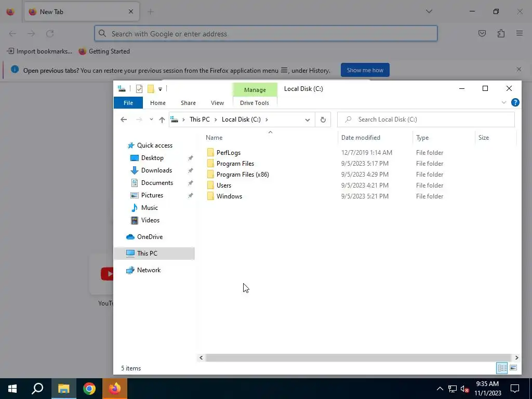Click the Firefox address bar

[x=266, y=34]
